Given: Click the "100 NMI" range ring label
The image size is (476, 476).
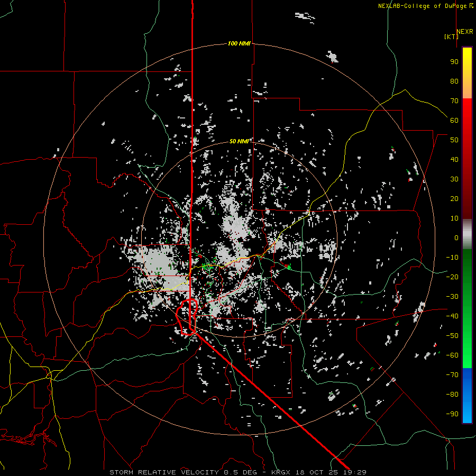Looking at the screenshot, I should click(x=239, y=44).
